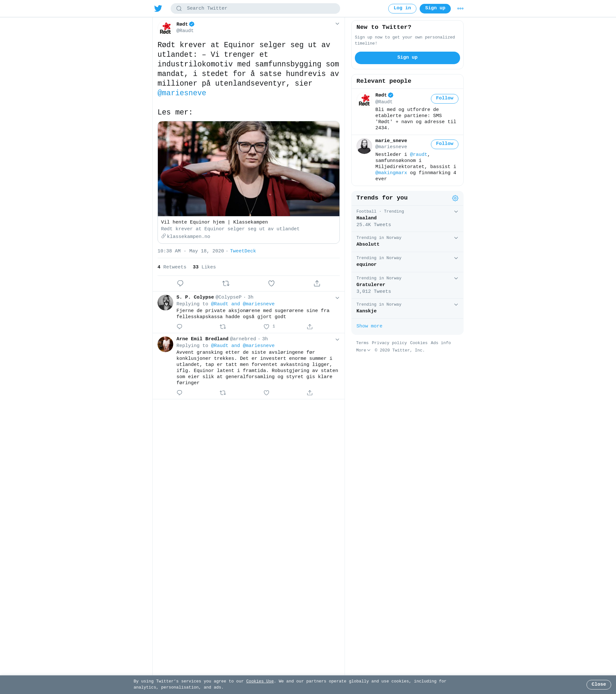Reply to S. P. Colypse's comment
616x694 pixels.
[180, 326]
